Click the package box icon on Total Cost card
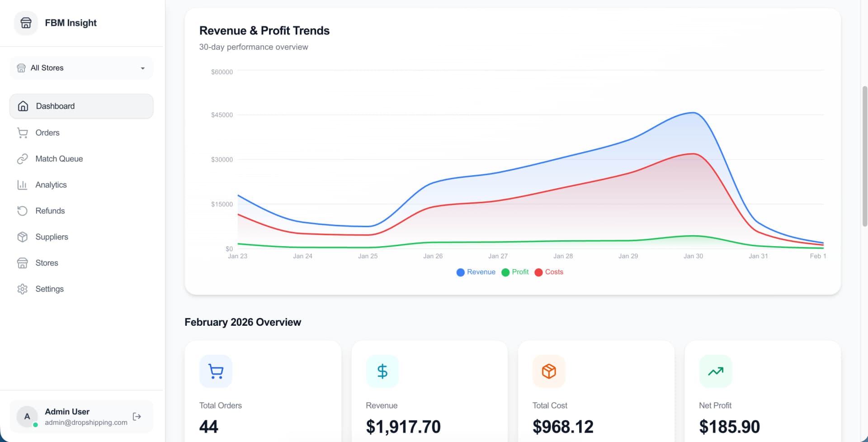 point(549,371)
